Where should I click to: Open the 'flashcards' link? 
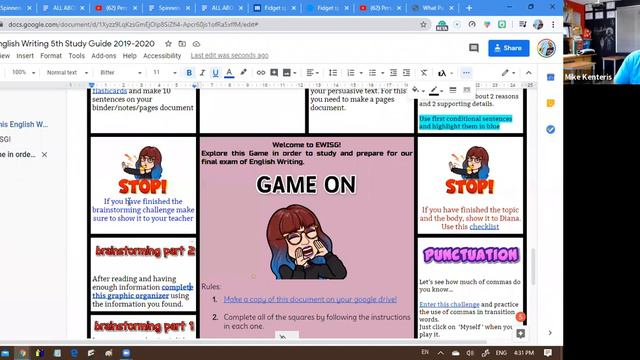point(110,91)
